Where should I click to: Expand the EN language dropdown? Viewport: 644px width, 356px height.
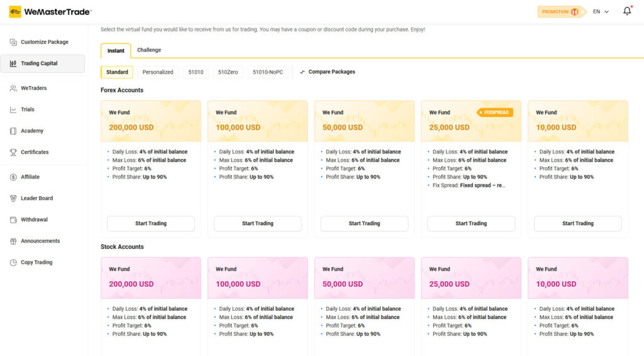[601, 12]
